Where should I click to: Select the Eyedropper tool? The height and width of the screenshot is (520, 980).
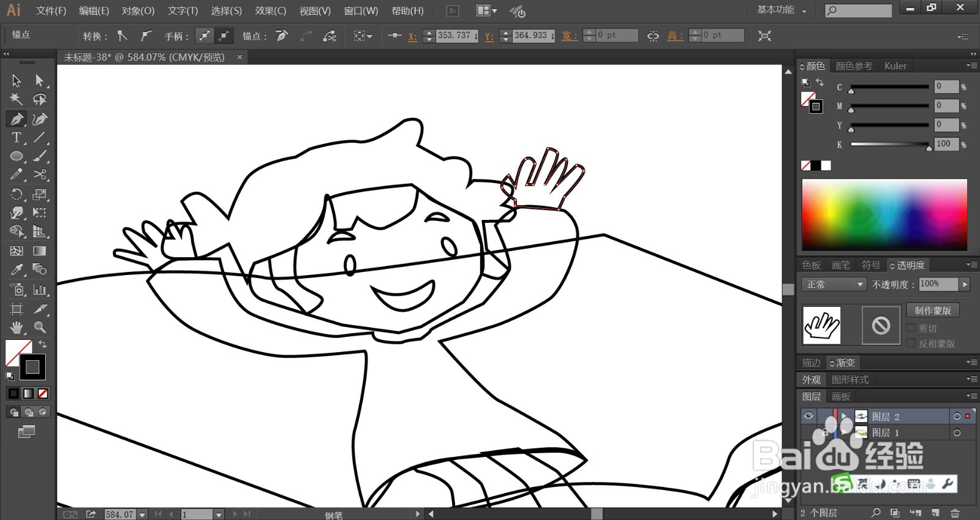coord(17,269)
